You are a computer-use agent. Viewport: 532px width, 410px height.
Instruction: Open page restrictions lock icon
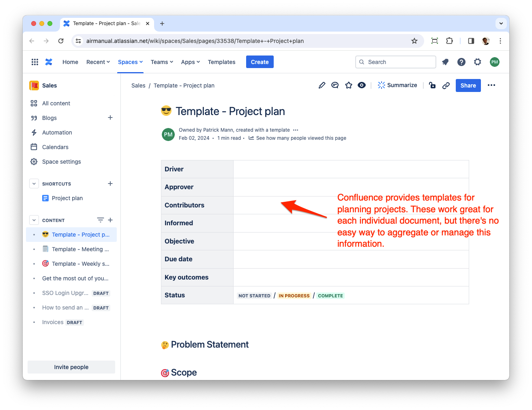(x=432, y=85)
